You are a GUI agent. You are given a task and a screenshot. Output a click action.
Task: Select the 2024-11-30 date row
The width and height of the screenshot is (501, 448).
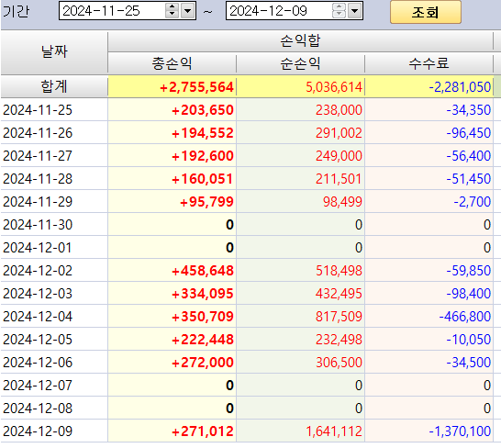click(x=54, y=225)
